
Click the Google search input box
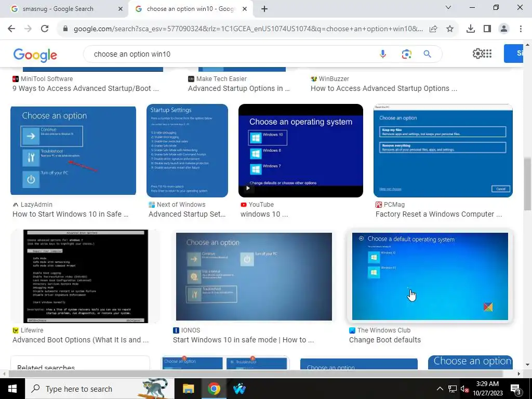(234, 54)
